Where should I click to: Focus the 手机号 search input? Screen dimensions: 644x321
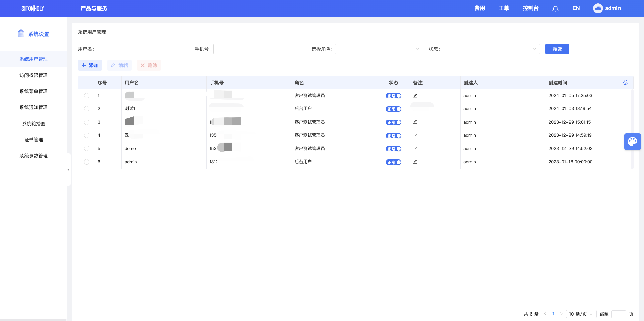[260, 49]
